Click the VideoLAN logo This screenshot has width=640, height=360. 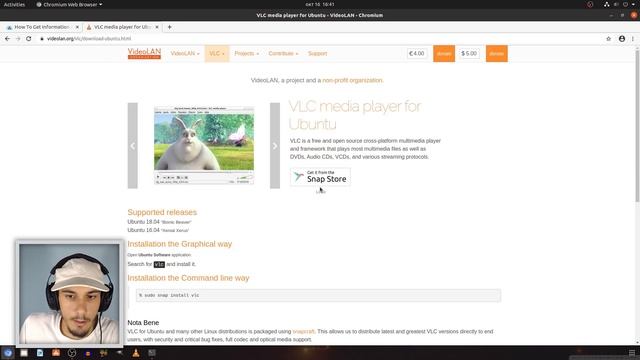click(x=144, y=53)
